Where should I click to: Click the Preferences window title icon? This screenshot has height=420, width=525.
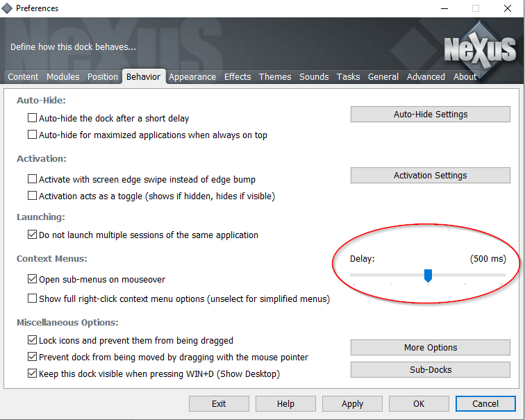pyautogui.click(x=8, y=8)
